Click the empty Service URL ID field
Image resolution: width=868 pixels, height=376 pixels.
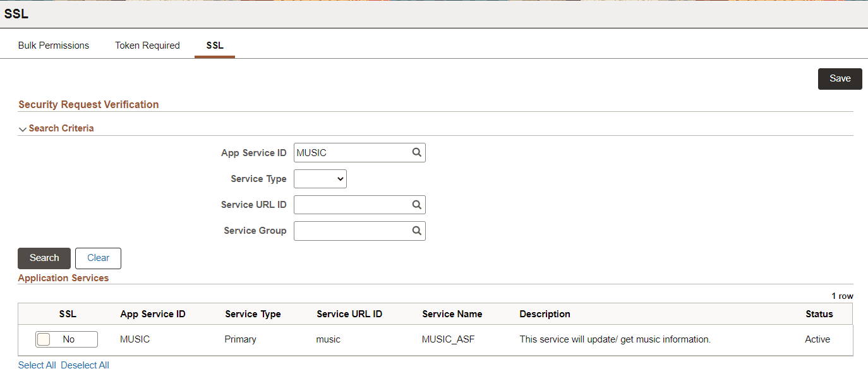(347, 204)
